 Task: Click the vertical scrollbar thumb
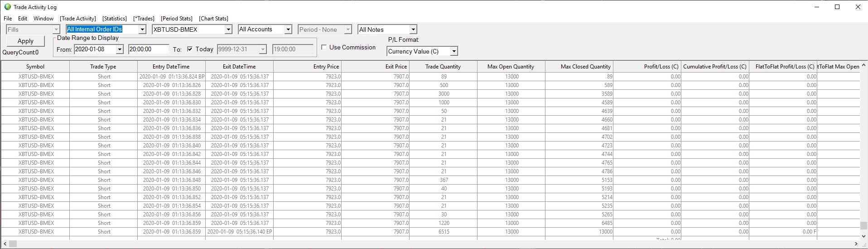863,225
